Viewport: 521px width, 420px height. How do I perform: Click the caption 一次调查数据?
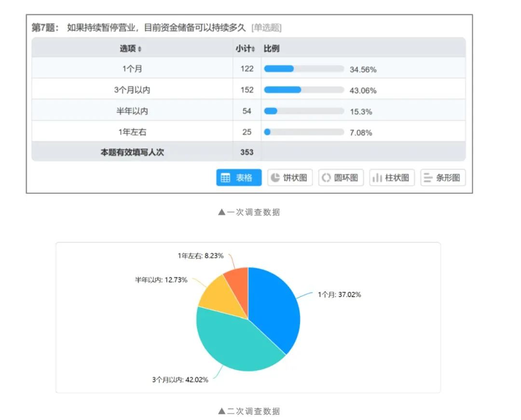click(249, 212)
